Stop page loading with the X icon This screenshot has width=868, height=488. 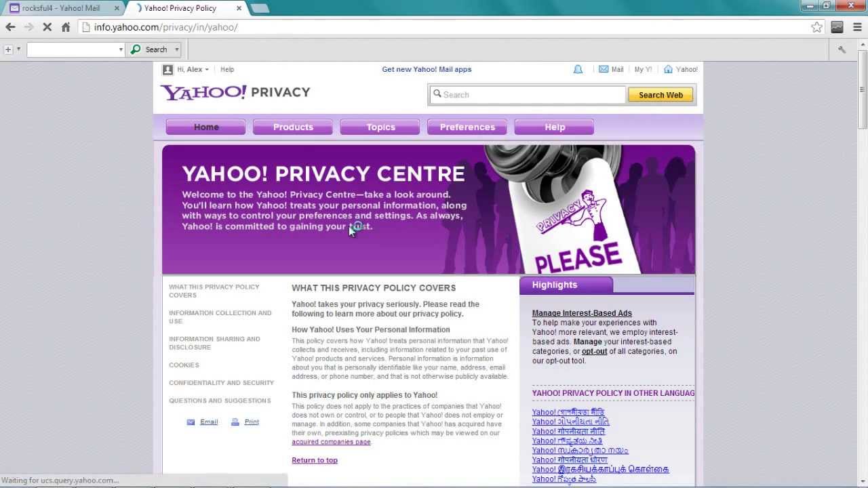click(47, 27)
